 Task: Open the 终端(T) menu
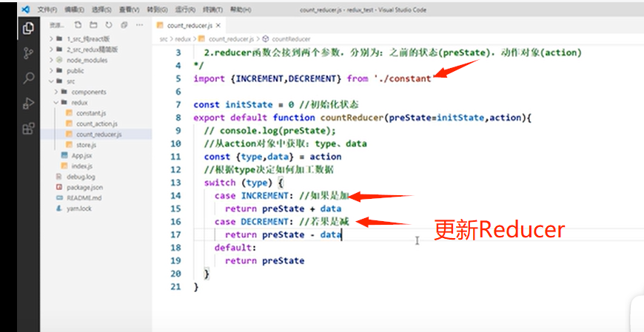click(212, 10)
